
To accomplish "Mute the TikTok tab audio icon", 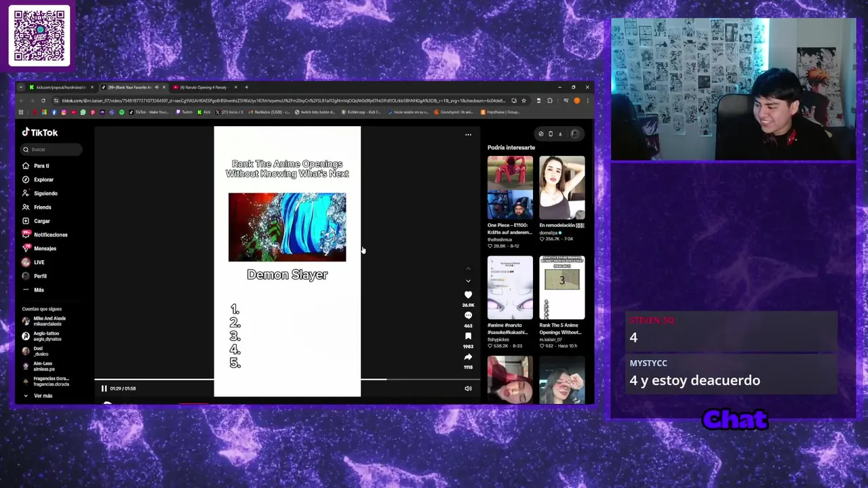I will click(x=157, y=87).
